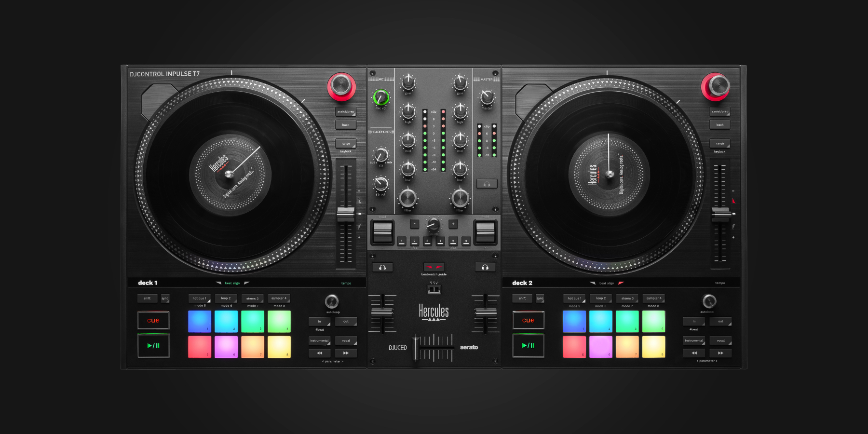868x434 pixels.
Task: Click the Hercules logo on the mixer
Action: pos(433,312)
